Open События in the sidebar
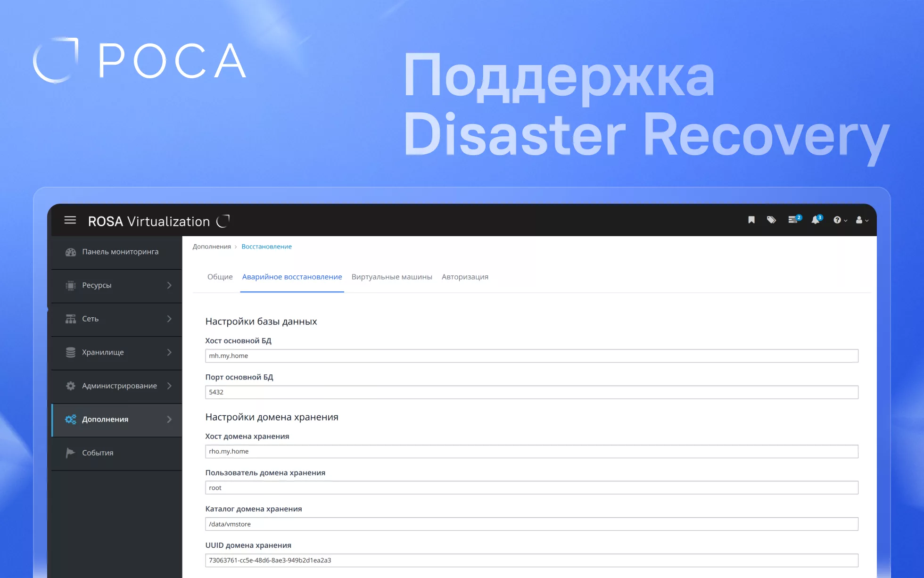 click(x=98, y=453)
